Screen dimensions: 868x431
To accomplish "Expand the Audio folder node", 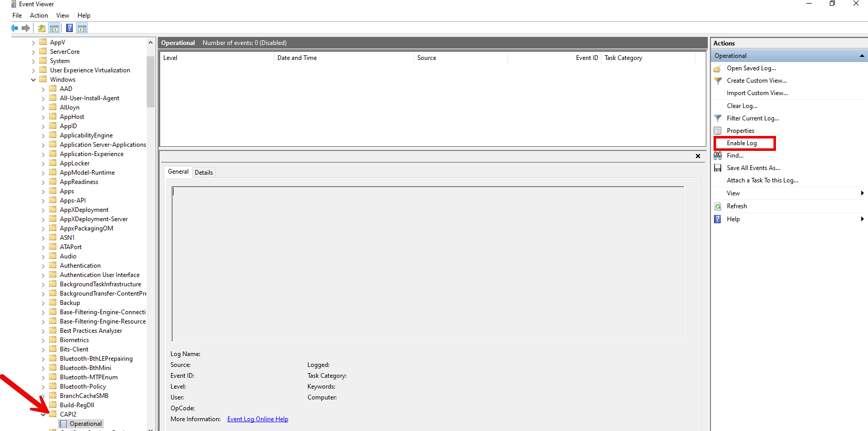I will tap(43, 257).
